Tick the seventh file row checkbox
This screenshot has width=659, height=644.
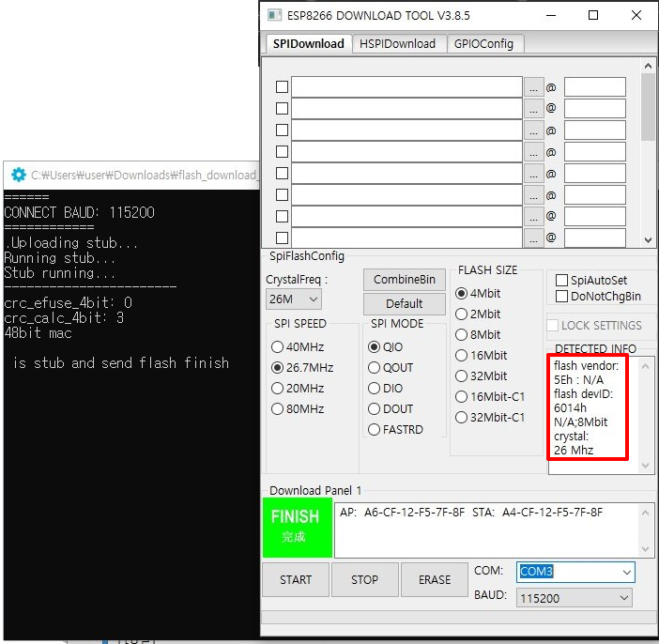[x=282, y=216]
